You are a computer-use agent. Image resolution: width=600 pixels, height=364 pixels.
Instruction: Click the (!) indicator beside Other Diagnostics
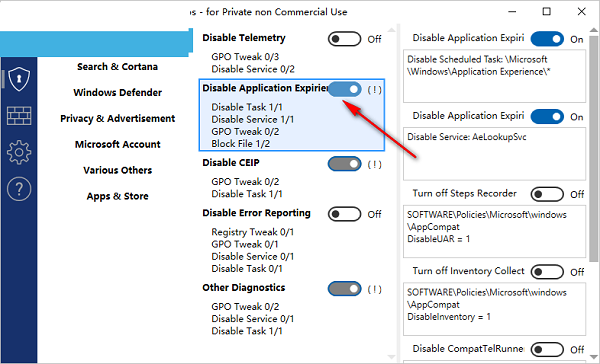click(374, 289)
